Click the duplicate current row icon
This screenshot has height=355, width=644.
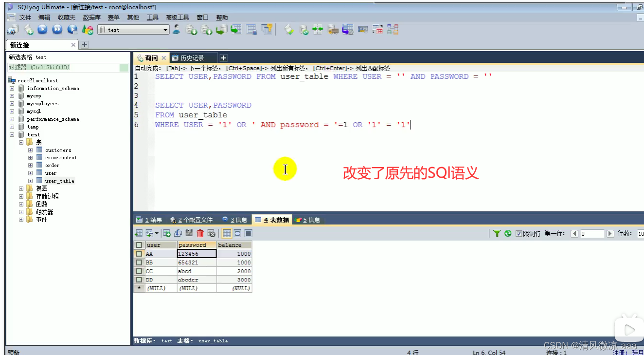(x=178, y=233)
